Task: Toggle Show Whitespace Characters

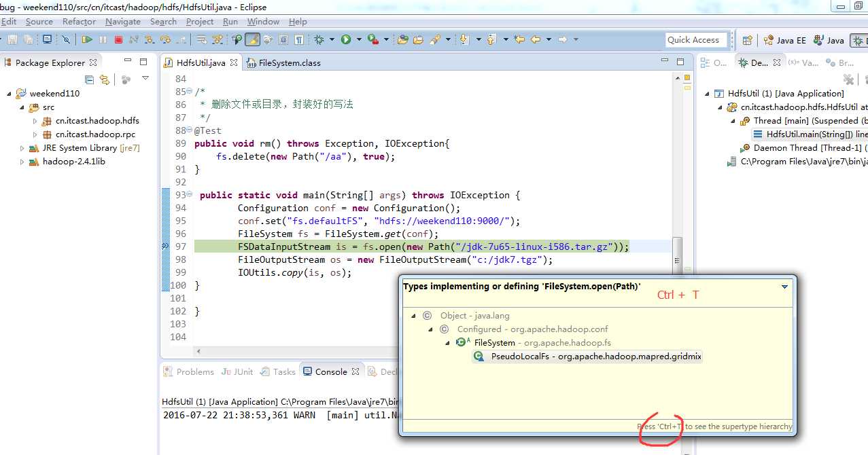Action: (298, 39)
